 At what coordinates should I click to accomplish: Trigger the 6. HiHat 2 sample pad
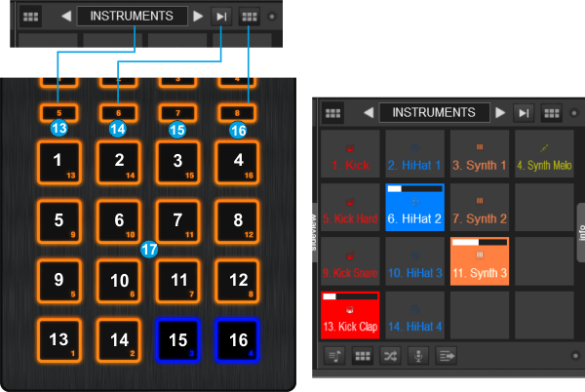414,206
